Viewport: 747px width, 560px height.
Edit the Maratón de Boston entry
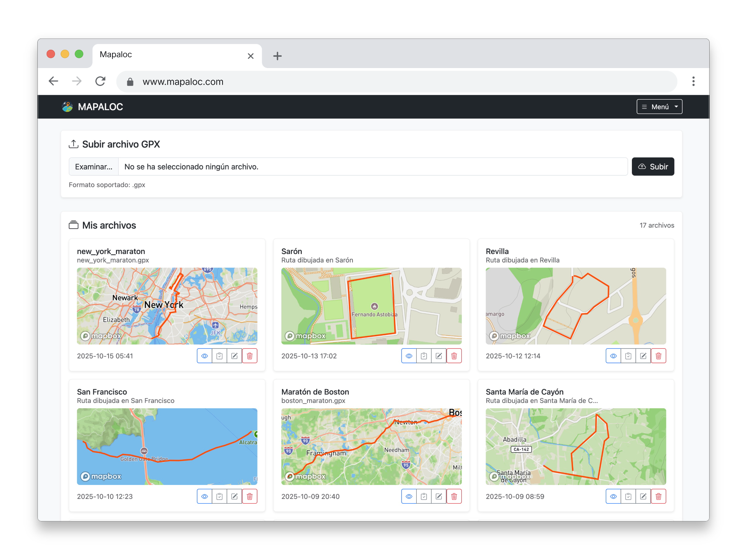click(x=439, y=496)
